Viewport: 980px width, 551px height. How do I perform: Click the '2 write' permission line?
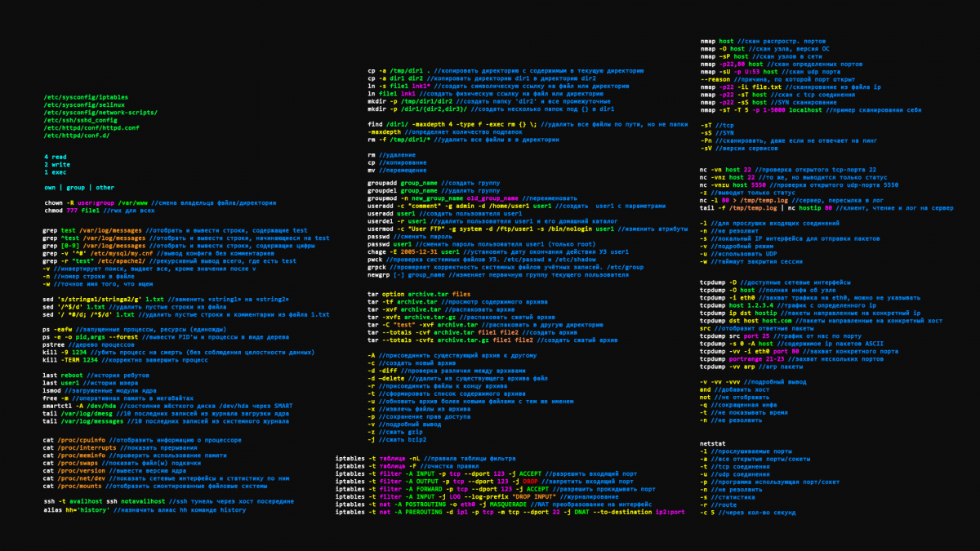click(56, 164)
